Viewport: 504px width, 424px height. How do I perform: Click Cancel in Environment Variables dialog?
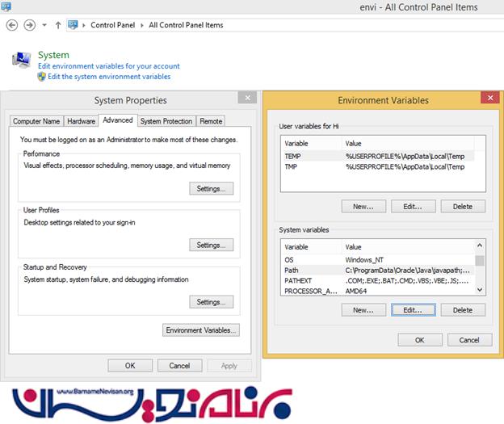point(469,340)
